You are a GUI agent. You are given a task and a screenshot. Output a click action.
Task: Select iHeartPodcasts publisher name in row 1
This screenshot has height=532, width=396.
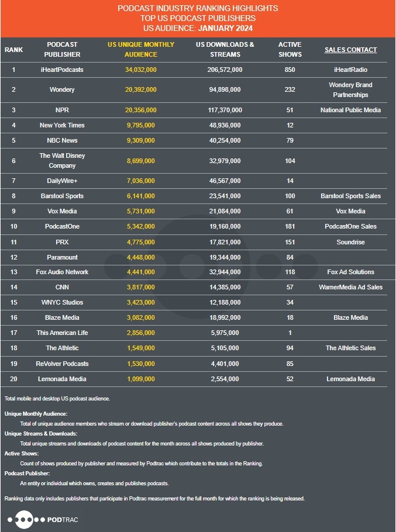pyautogui.click(x=62, y=70)
